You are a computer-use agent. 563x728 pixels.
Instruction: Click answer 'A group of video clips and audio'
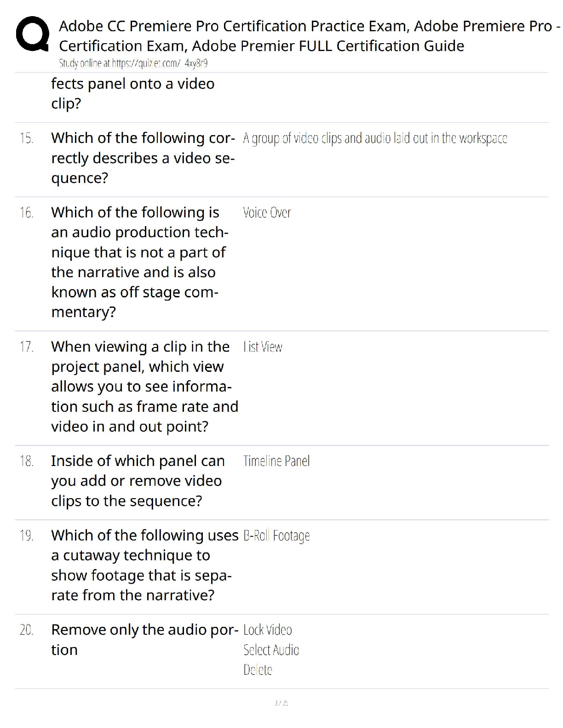click(375, 138)
